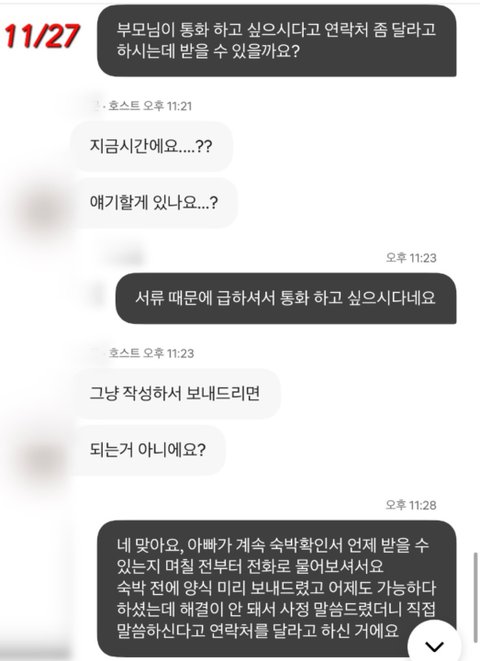Click the blurred host avatar beside 얘기할게 있나요
The width and height of the screenshot is (480, 661).
coord(42,211)
